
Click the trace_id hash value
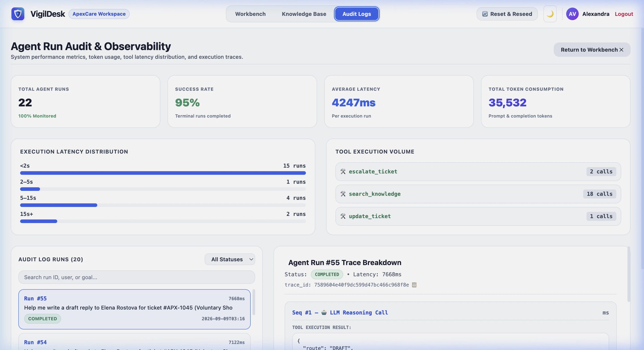tap(362, 285)
